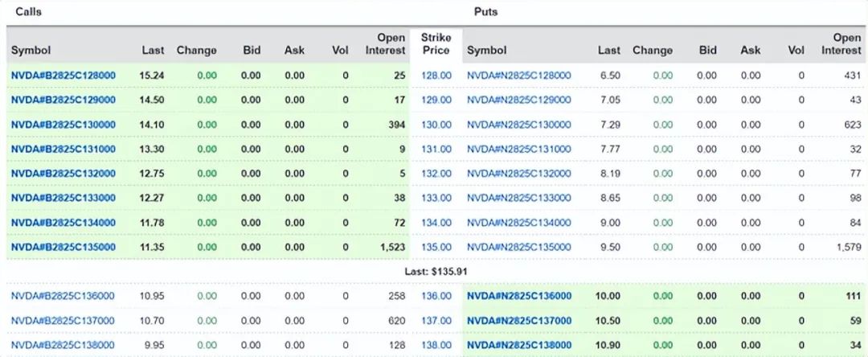Open call symbol NVDA#B2825C138000
Viewport: 868px width, 357px height.
click(63, 345)
